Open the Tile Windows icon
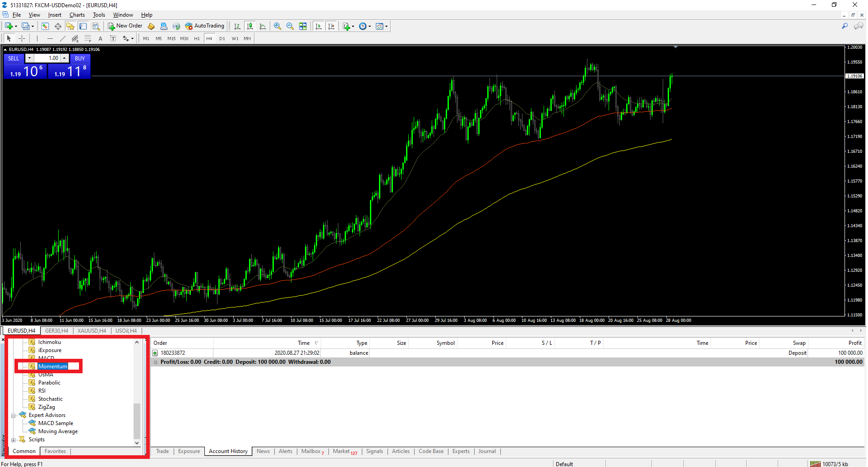Viewport: 868px width, 467px height. coord(303,26)
